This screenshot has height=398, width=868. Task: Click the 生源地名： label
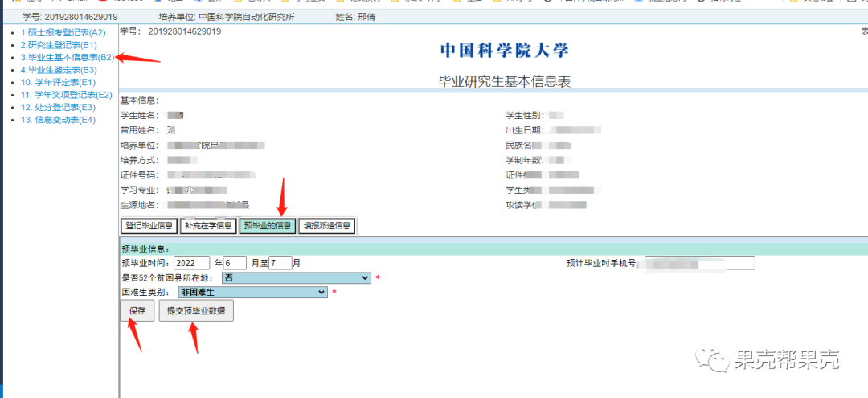(140, 205)
